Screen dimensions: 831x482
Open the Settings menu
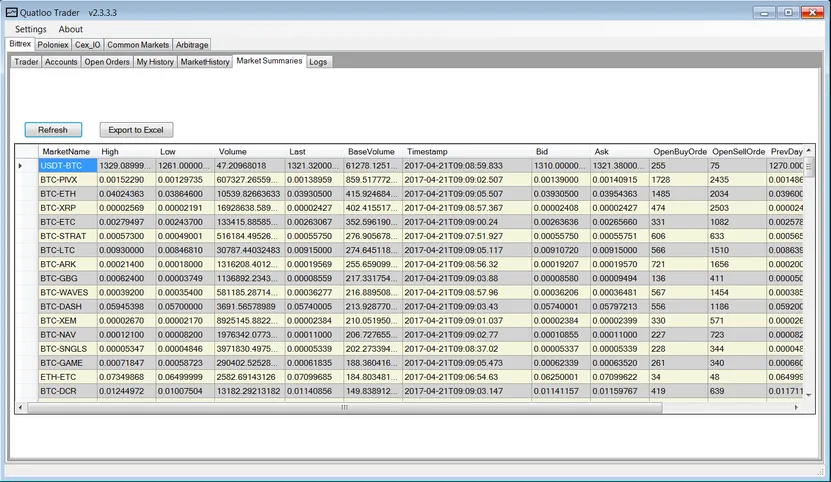[x=30, y=29]
